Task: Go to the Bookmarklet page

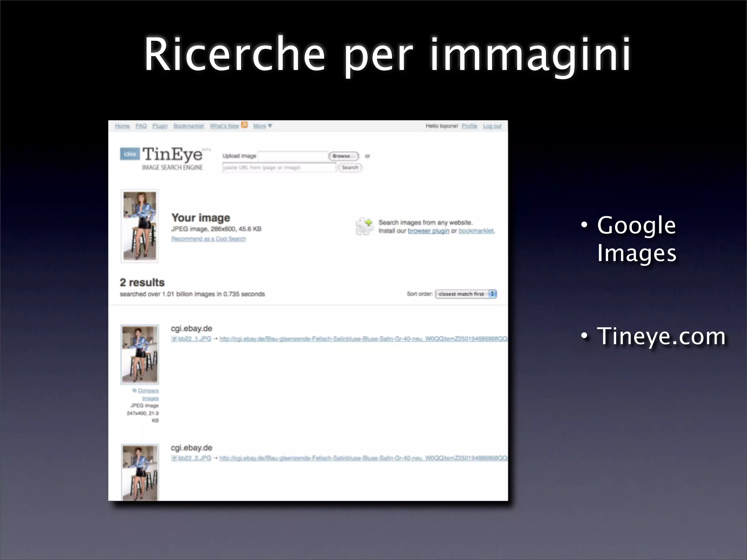Action: (189, 126)
